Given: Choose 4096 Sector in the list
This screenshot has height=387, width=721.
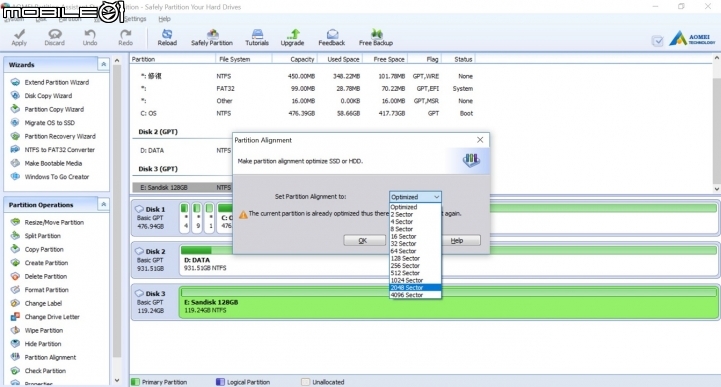Looking at the screenshot, I should (x=415, y=295).
